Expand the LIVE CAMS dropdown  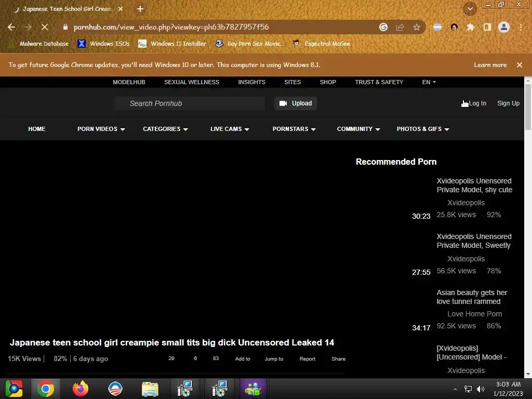click(230, 129)
